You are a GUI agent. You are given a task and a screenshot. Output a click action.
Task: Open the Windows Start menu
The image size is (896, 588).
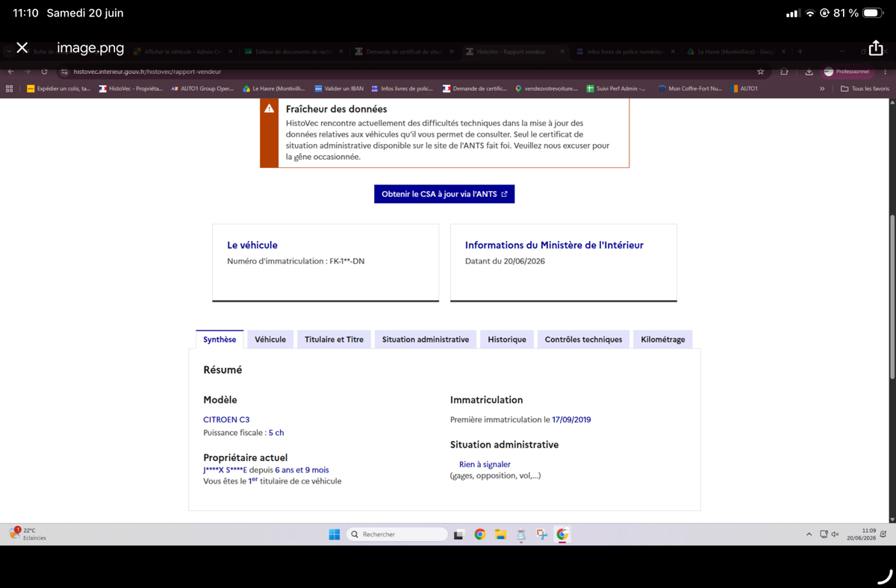[x=335, y=534]
